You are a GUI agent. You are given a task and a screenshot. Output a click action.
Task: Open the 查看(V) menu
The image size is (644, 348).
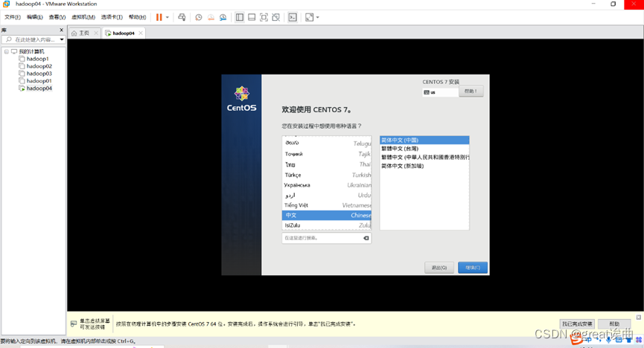pos(57,17)
